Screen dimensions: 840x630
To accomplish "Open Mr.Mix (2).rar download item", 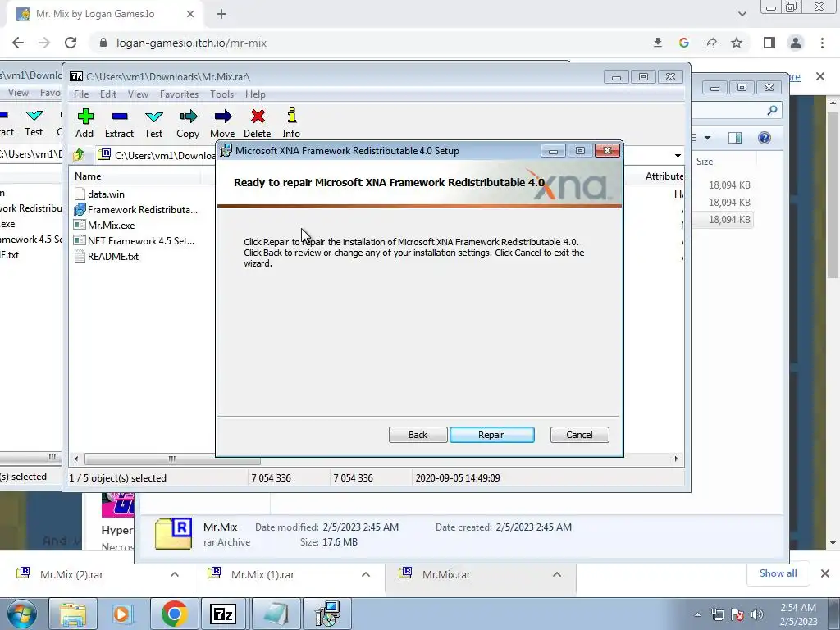I will (72, 574).
